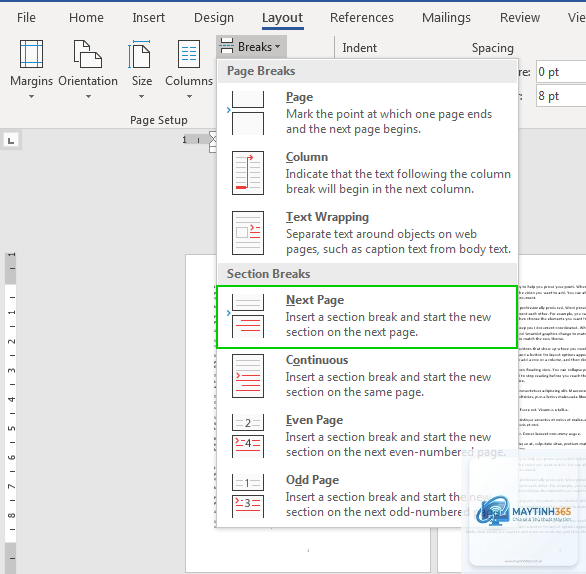Screen dimensions: 586x574
Task: Choose the Text Wrapping break
Action: point(367,233)
